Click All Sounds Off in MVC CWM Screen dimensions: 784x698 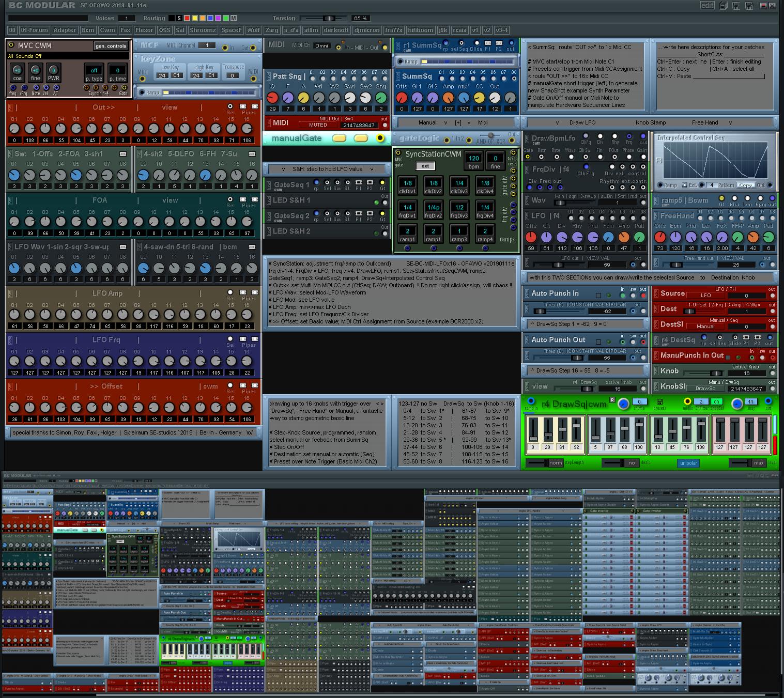tap(24, 56)
